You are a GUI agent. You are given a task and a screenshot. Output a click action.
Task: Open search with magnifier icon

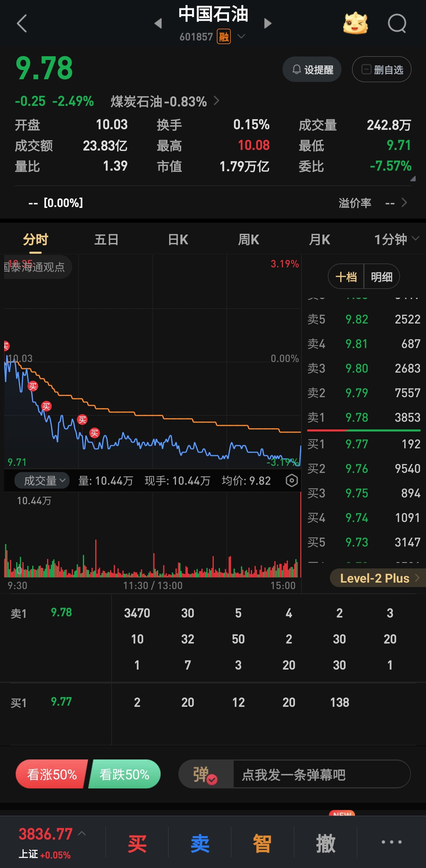click(x=397, y=23)
